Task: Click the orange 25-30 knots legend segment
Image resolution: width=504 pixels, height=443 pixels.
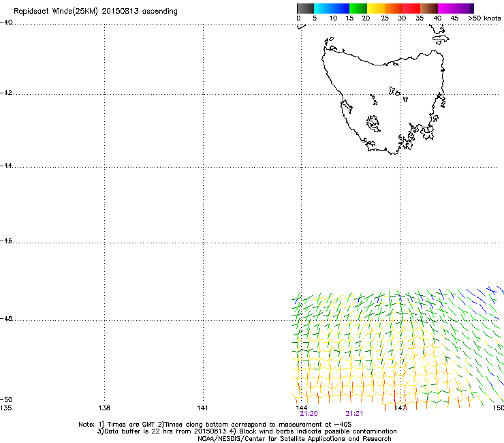Action: [394, 8]
